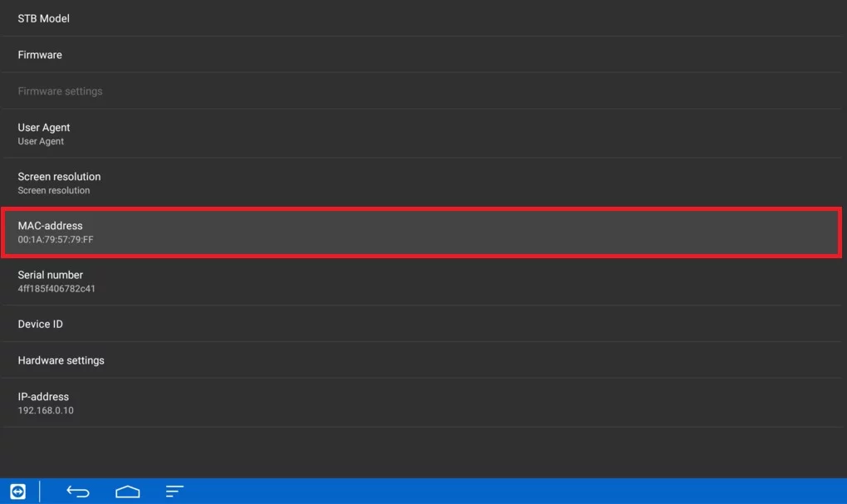Select the Device ID entry
The height and width of the screenshot is (504, 847).
(421, 324)
